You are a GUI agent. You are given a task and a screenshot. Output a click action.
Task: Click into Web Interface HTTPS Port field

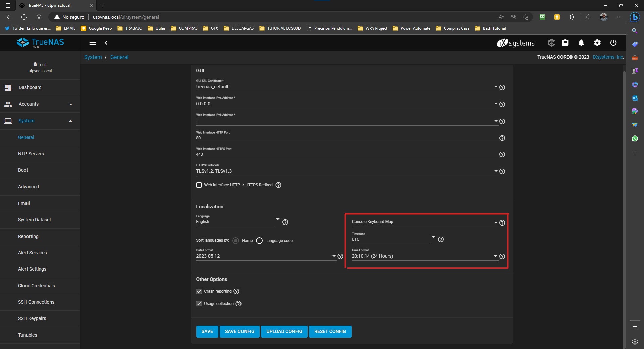(x=347, y=154)
